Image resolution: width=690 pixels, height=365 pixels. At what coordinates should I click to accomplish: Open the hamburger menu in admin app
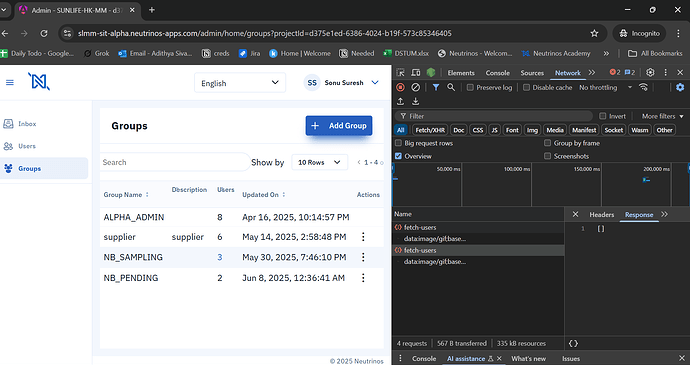coord(10,82)
